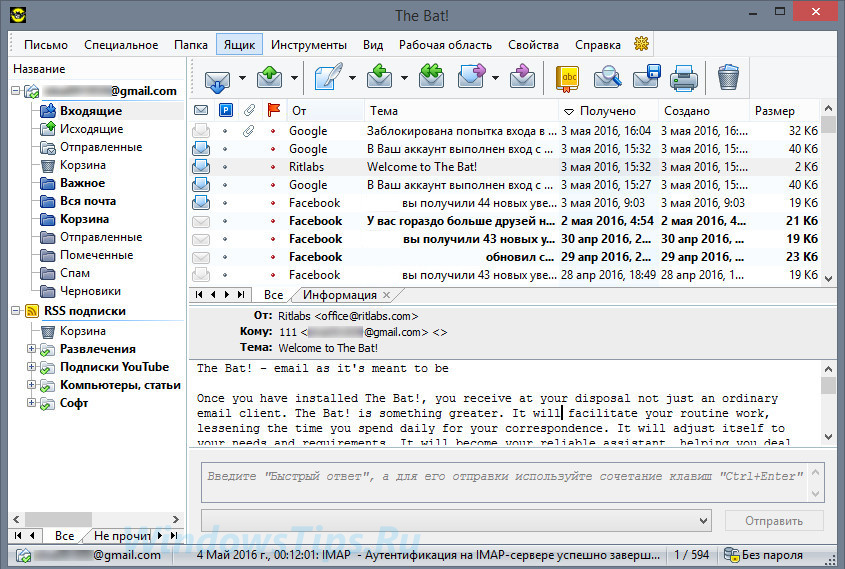This screenshot has height=569, width=845.
Task: Expand the Развлечения RSS folder
Action: tap(31, 349)
